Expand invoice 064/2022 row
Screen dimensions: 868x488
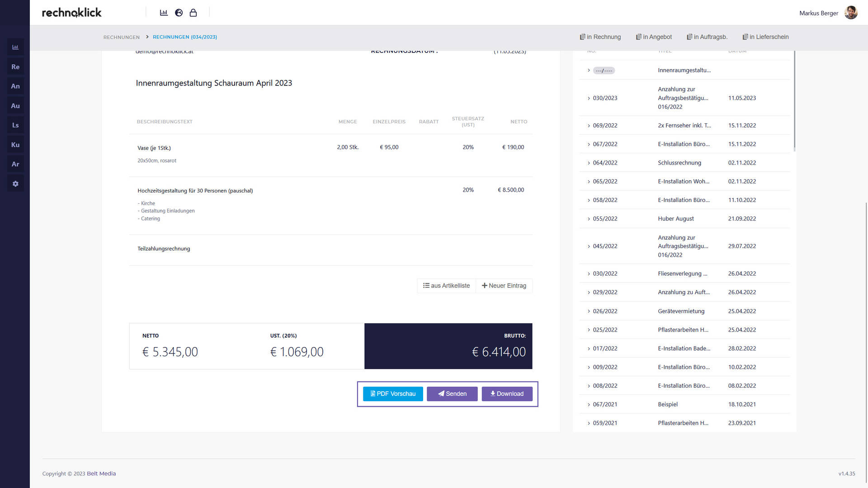pyautogui.click(x=589, y=163)
